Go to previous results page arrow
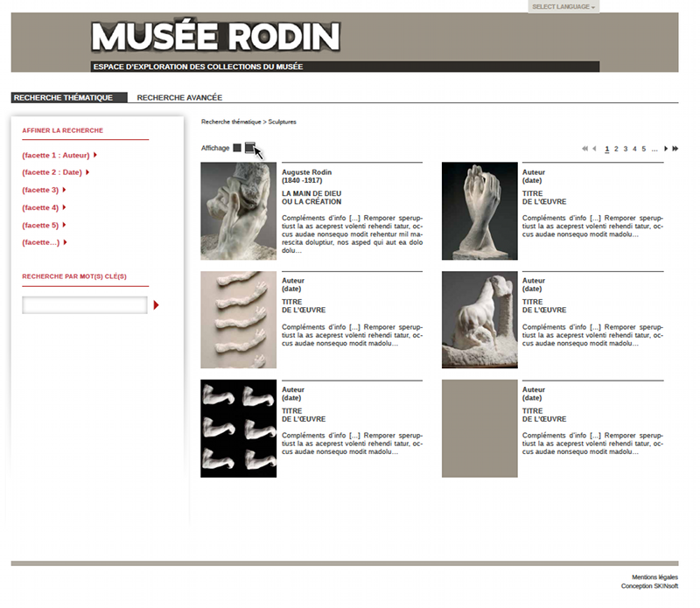The image size is (700, 608). [x=594, y=149]
